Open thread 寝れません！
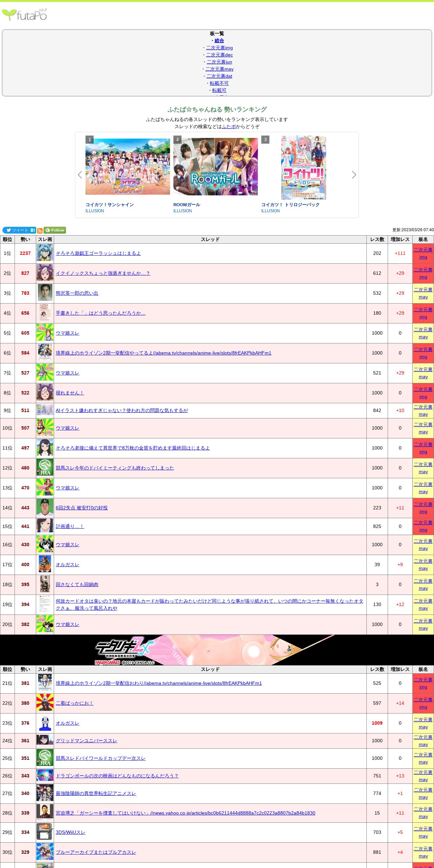Viewport: 434px width, 868px height. click(x=70, y=393)
